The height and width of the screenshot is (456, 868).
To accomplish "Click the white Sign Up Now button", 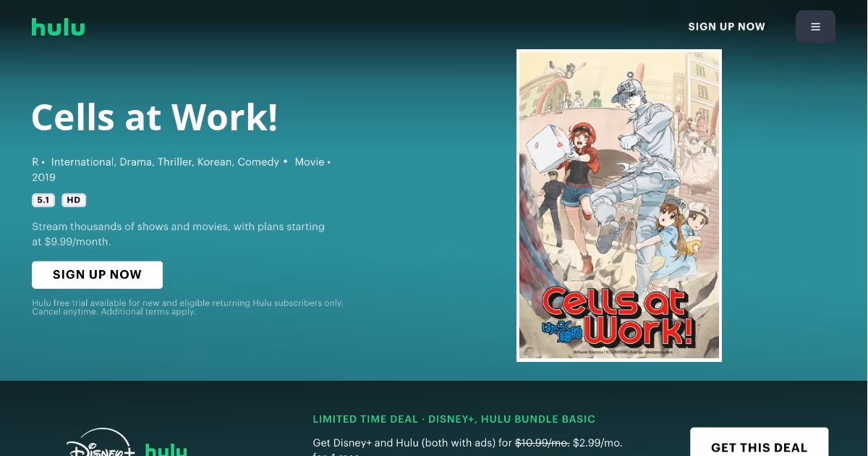I will click(x=97, y=275).
